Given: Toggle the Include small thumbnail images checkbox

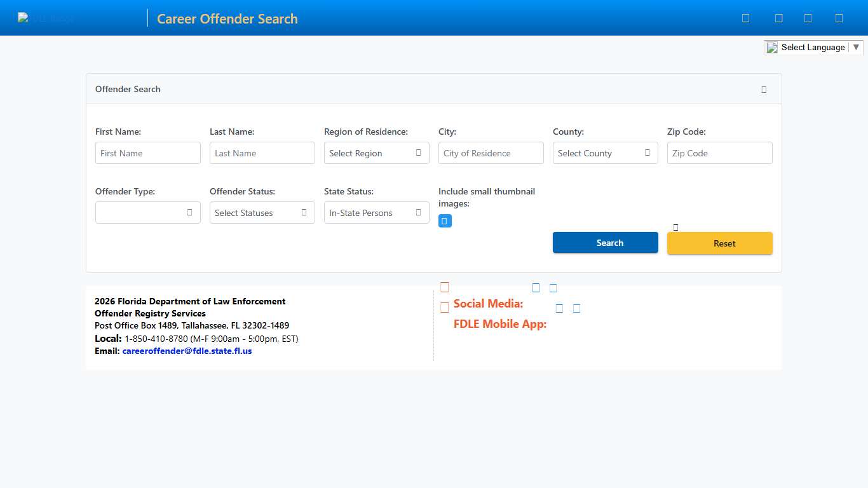Looking at the screenshot, I should tap(445, 221).
